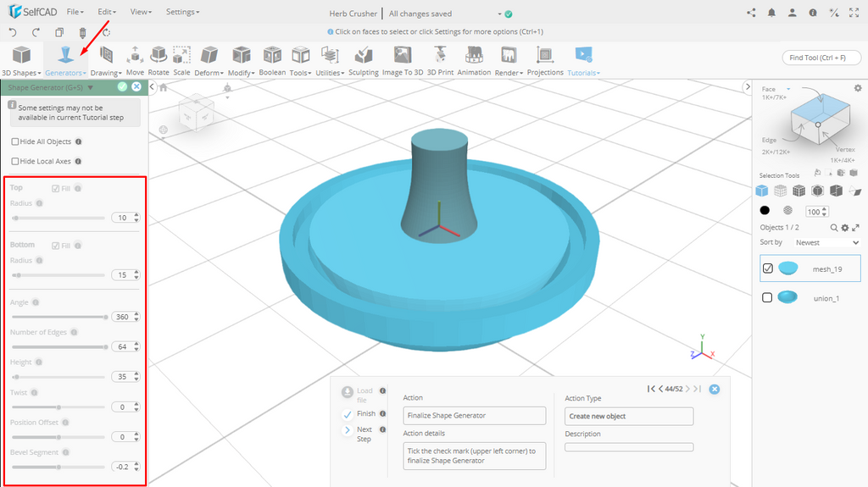Open the Boolean tool
Viewport: 868px width, 487px height.
272,61
